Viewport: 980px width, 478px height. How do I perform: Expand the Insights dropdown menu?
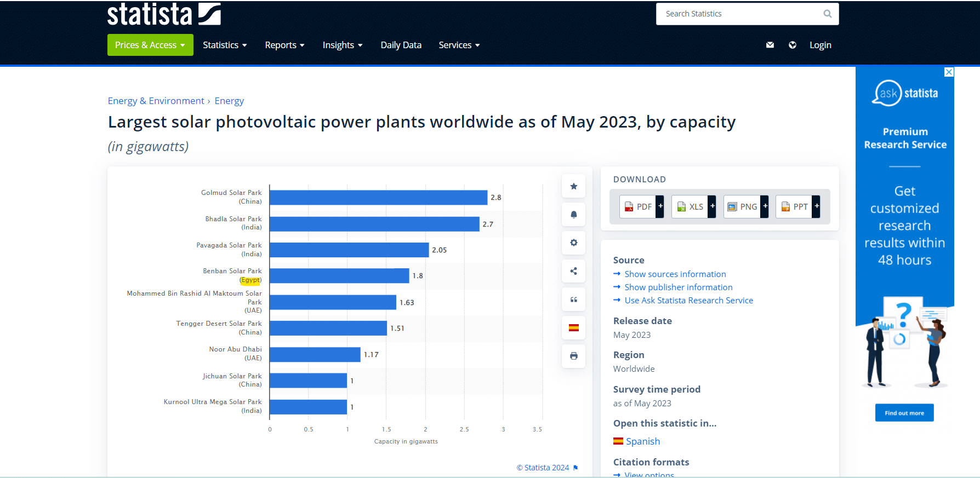342,45
